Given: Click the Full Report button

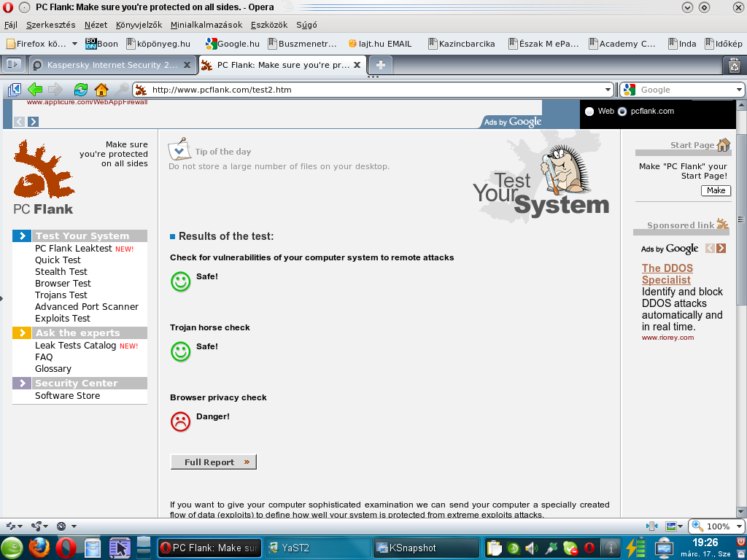Looking at the screenshot, I should tap(214, 462).
